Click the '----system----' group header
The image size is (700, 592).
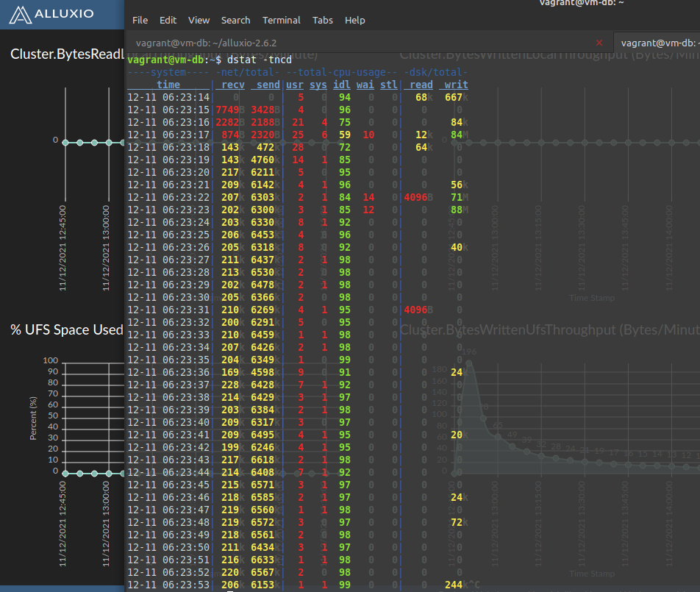click(x=168, y=72)
